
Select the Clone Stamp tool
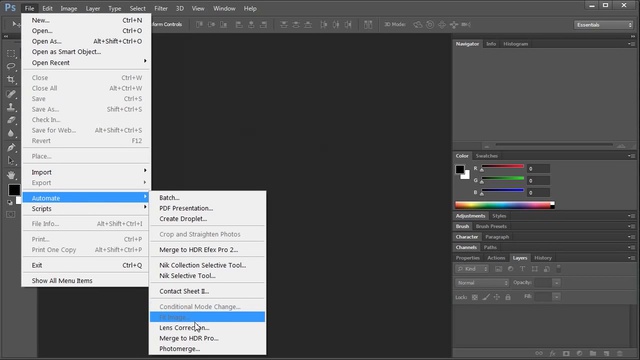11,107
